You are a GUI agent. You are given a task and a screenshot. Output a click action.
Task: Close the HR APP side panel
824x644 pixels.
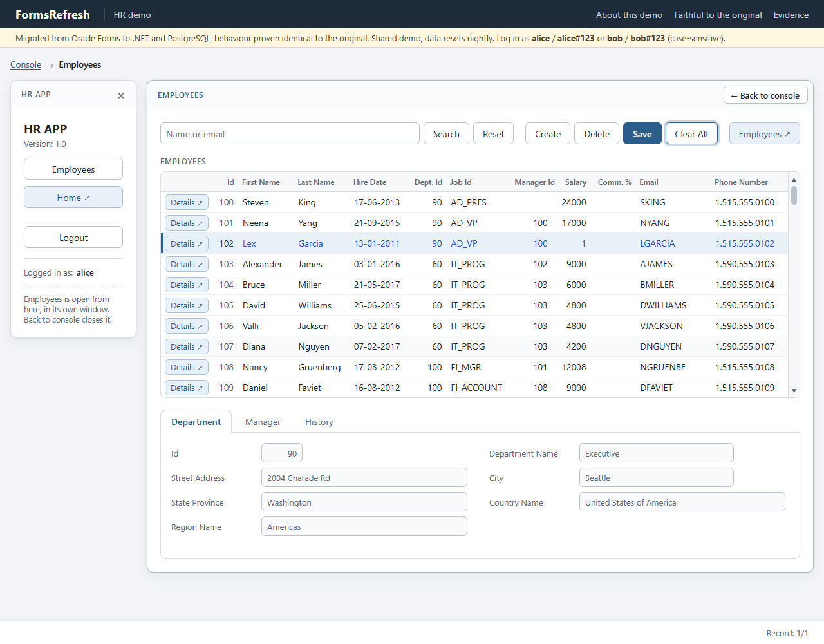point(121,95)
